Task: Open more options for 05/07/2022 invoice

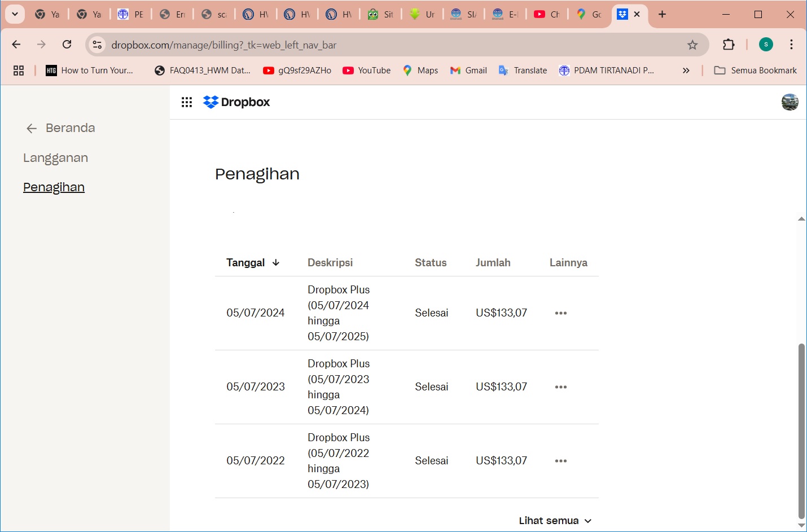Action: point(560,461)
